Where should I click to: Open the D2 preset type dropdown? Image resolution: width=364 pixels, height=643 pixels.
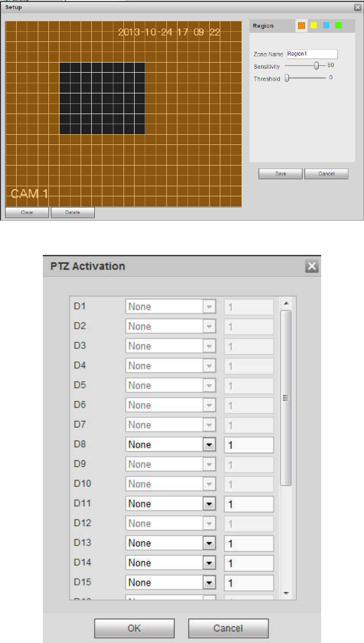pyautogui.click(x=171, y=327)
